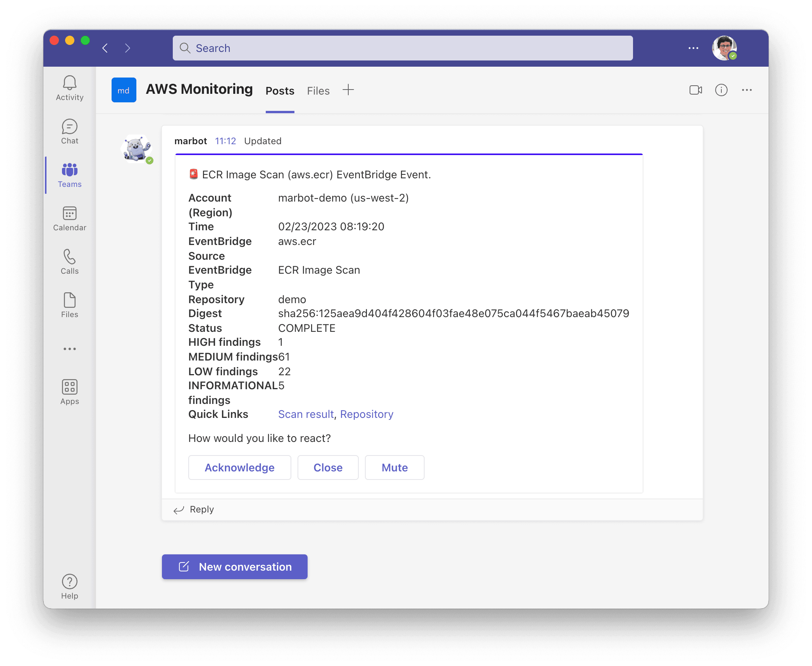Viewport: 812px width, 666px height.
Task: Acknowledge the ECR alert
Action: (240, 468)
